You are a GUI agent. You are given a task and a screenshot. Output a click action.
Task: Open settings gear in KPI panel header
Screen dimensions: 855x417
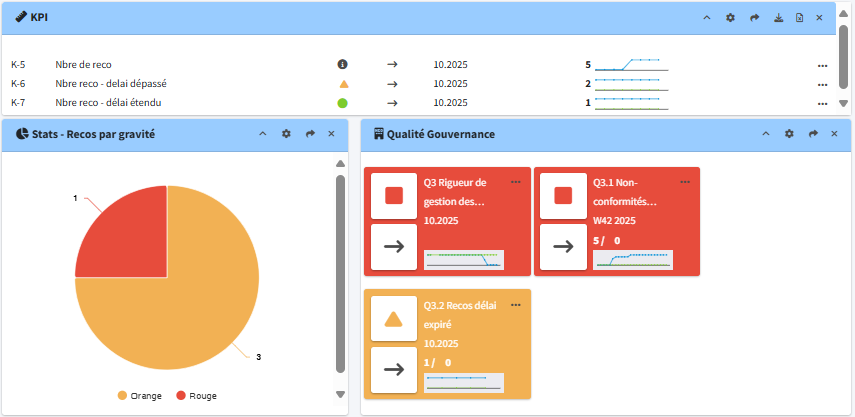[730, 18]
